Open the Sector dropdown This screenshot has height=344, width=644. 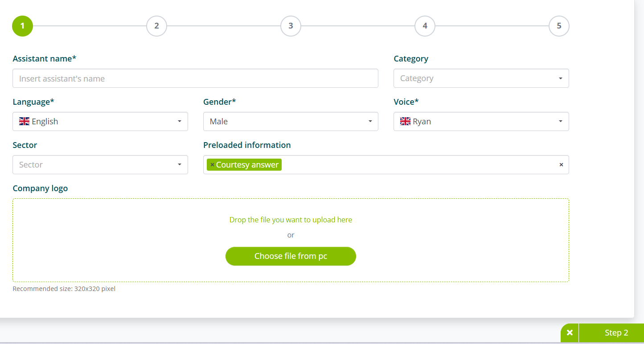point(100,164)
